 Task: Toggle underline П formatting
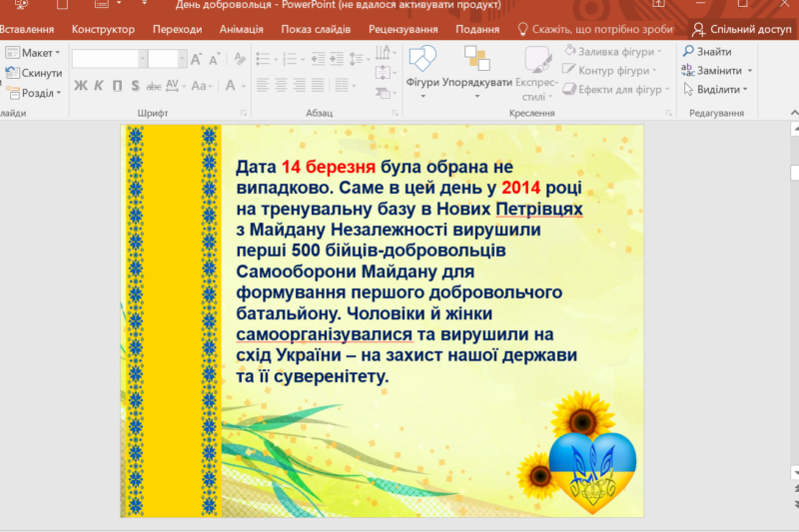click(116, 86)
